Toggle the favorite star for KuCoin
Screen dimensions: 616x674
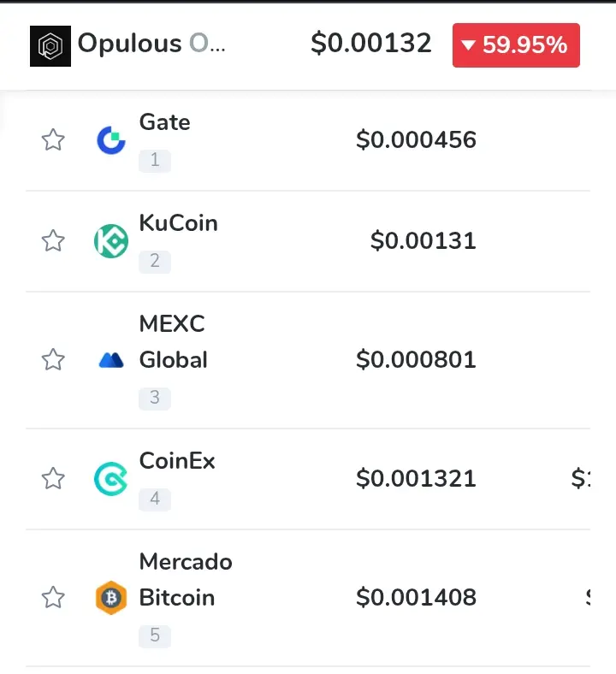[x=53, y=240]
